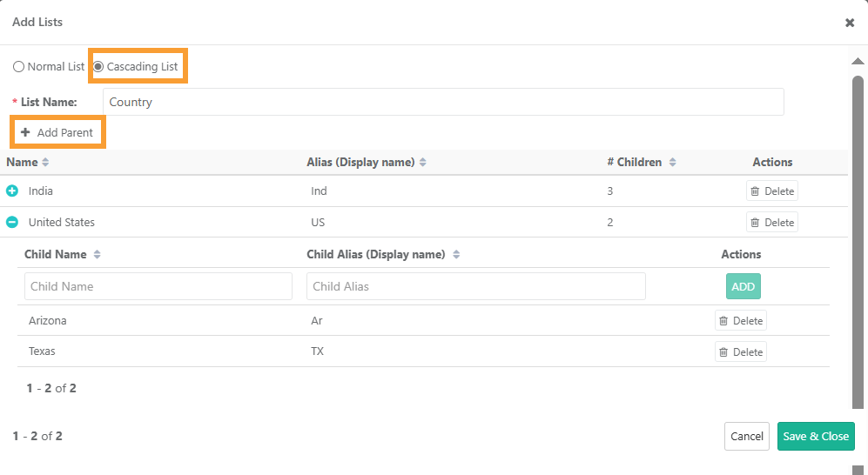Sort parent list by Name column
Viewport: 868px width, 475px height.
[x=45, y=163]
